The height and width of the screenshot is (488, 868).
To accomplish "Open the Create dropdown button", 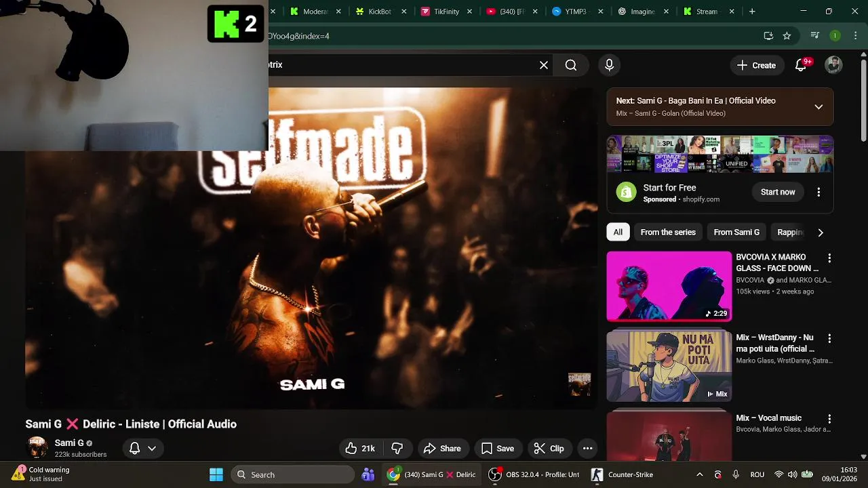I will [x=756, y=65].
